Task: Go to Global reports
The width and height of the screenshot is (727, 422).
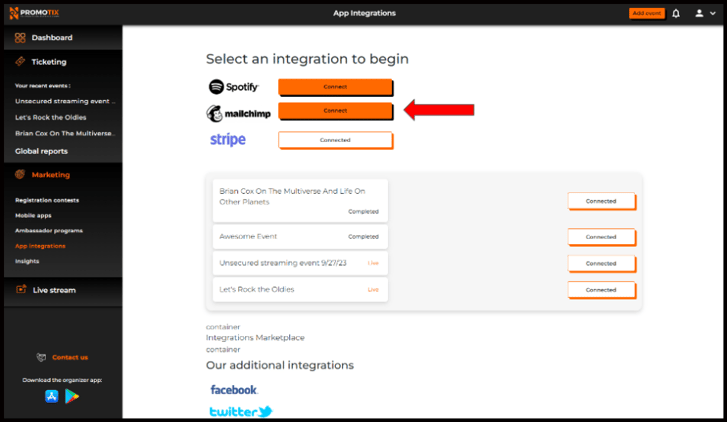Action: pyautogui.click(x=41, y=151)
